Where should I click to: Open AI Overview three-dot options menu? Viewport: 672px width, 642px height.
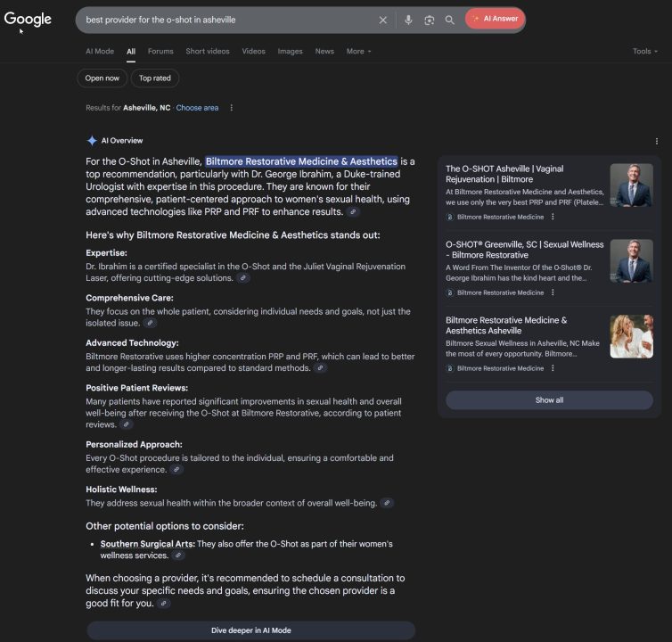pos(657,141)
